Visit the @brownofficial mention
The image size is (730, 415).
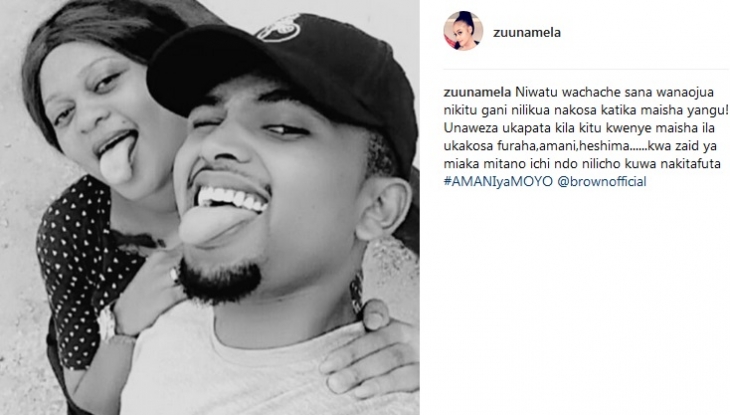(x=602, y=181)
